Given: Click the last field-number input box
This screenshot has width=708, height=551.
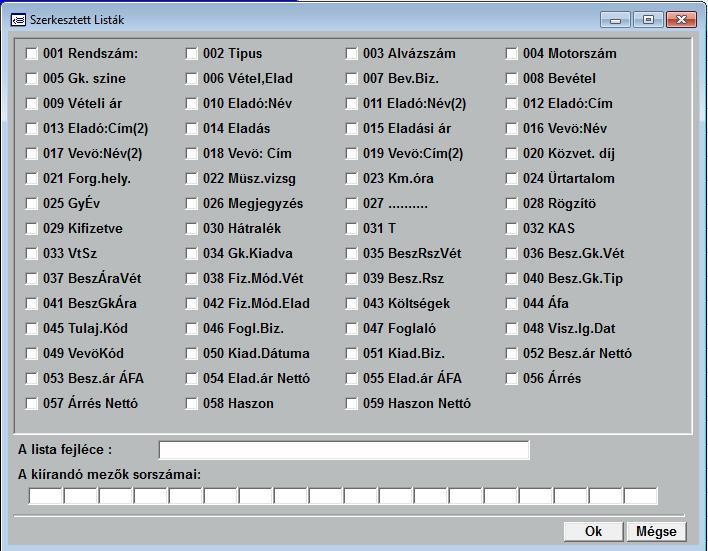Looking at the screenshot, I should [641, 495].
